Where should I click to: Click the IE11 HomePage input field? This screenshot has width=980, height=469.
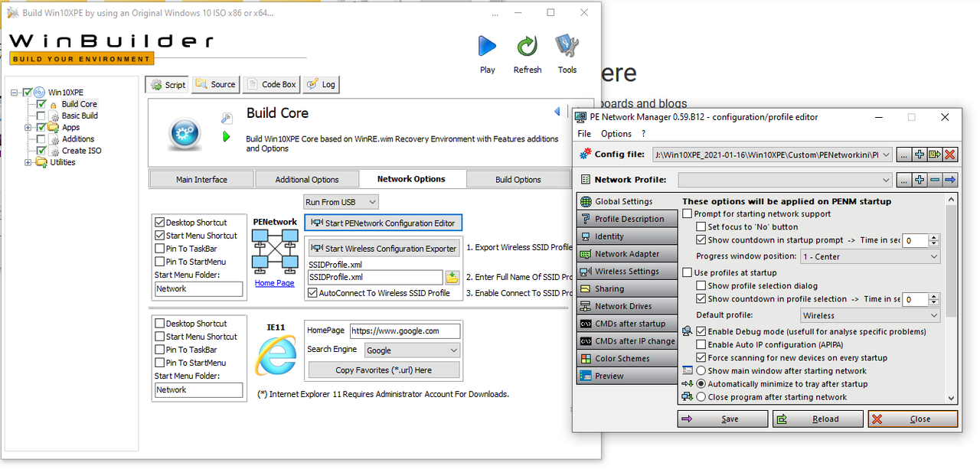pyautogui.click(x=405, y=331)
